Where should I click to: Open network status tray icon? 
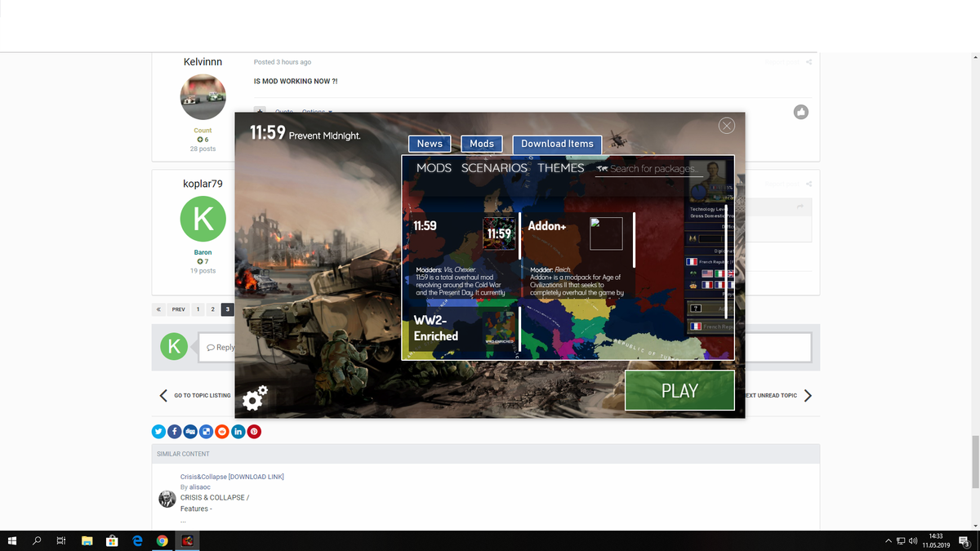click(902, 541)
